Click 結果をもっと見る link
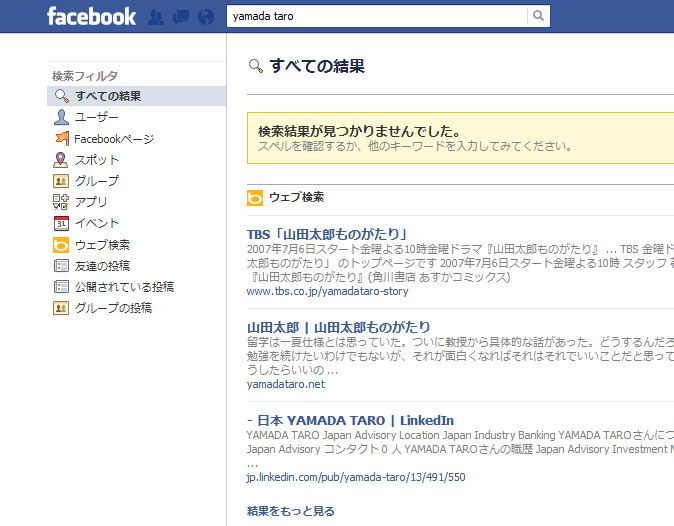Screen dimensions: 674x526 [x=291, y=511]
